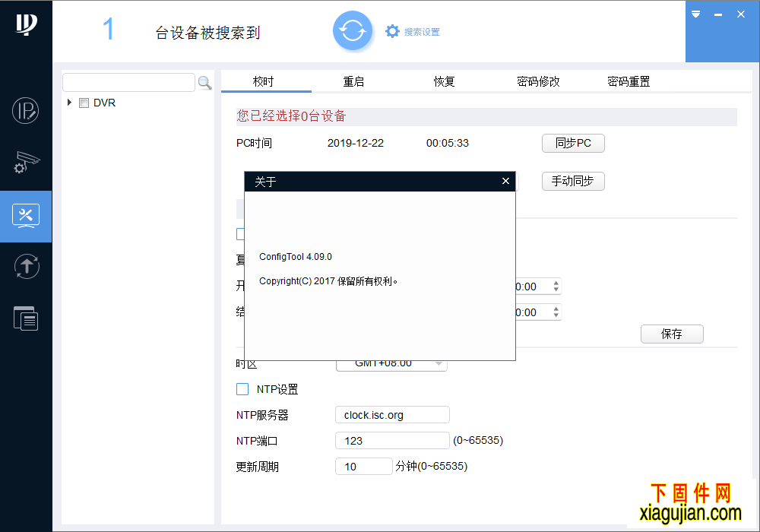
Task: Click the 保存 button
Action: click(672, 334)
